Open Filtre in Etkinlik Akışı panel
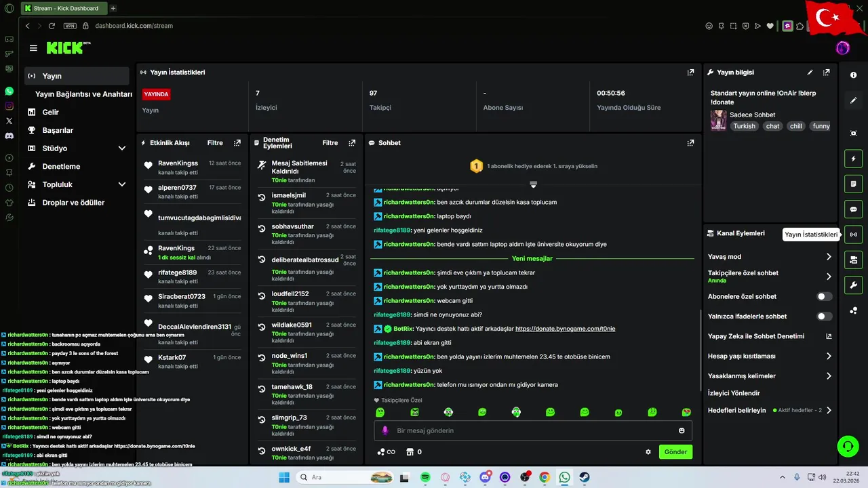The height and width of the screenshot is (488, 868). (x=215, y=143)
